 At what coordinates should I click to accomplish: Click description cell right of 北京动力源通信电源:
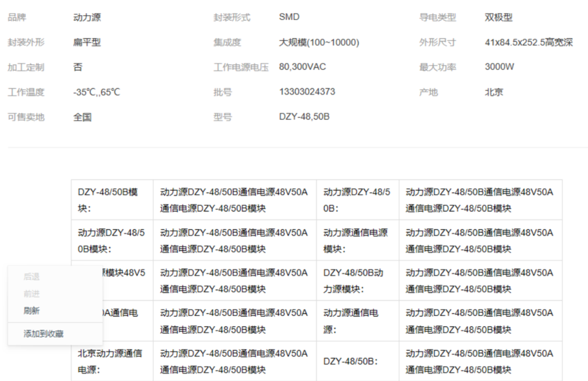(235, 361)
